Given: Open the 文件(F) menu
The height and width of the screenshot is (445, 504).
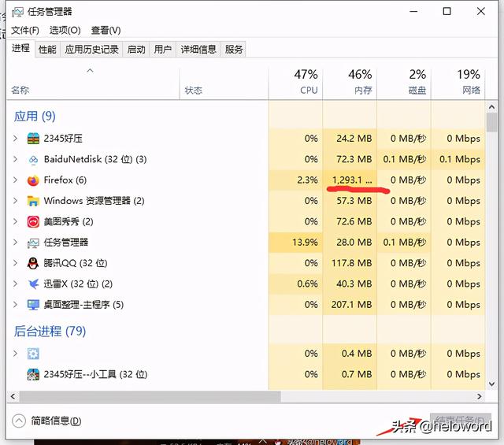Looking at the screenshot, I should pos(24,31).
